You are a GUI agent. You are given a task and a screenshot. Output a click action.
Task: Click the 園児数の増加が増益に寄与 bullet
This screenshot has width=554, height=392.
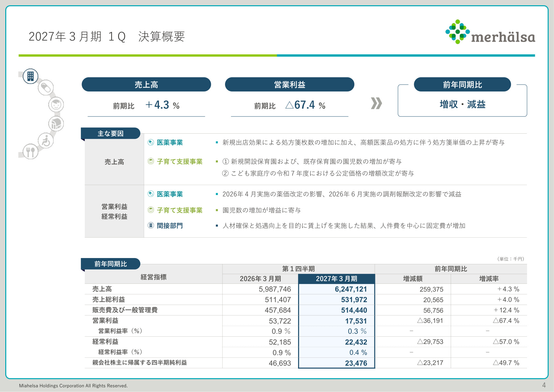(262, 210)
